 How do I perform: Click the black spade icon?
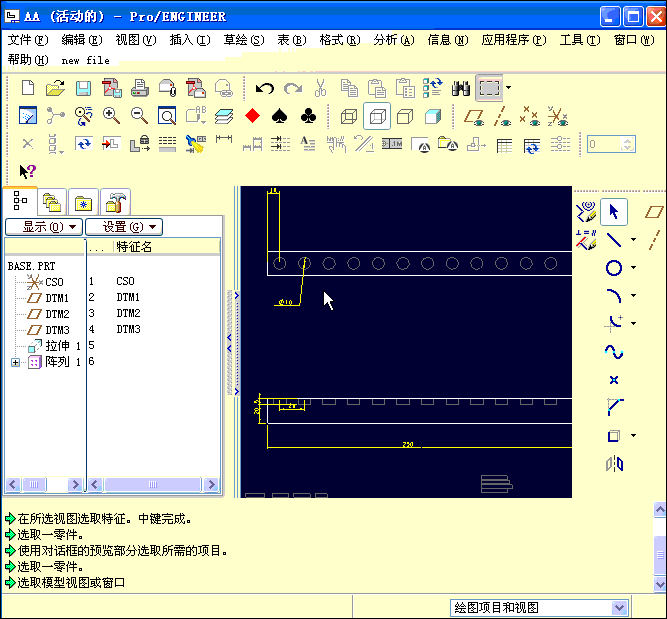(279, 116)
